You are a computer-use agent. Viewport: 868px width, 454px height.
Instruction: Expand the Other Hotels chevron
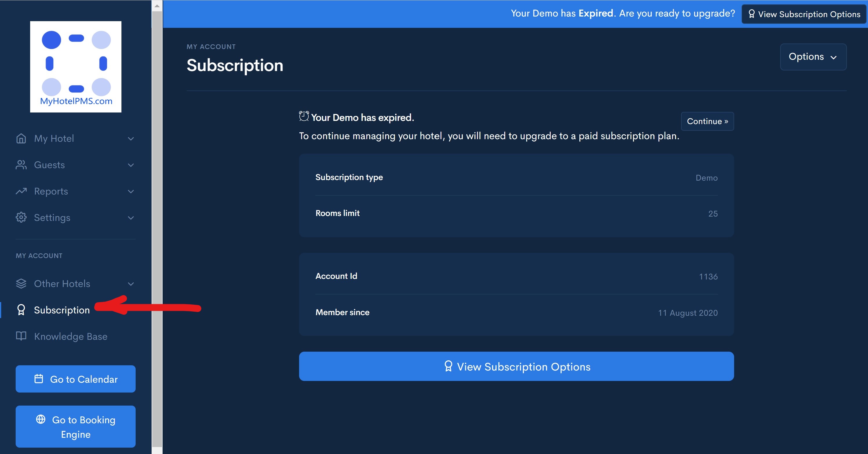tap(131, 284)
